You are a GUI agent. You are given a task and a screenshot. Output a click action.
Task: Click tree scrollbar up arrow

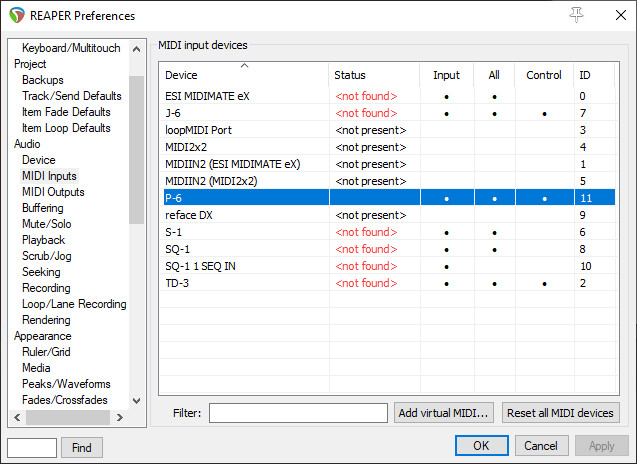(136, 49)
